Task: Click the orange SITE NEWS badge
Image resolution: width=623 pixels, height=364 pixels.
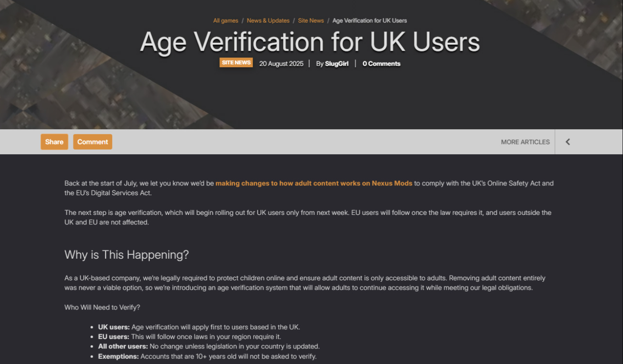Action: 236,63
